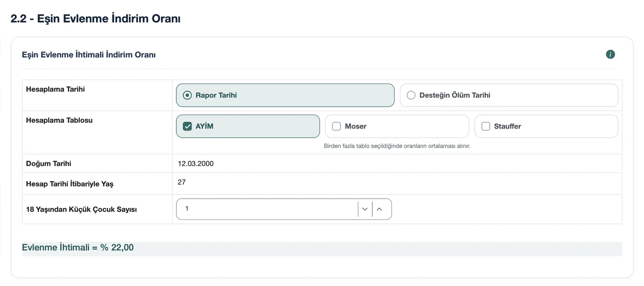This screenshot has width=644, height=286.
Task: Click the Doğum Tarihi row label
Action: click(49, 164)
